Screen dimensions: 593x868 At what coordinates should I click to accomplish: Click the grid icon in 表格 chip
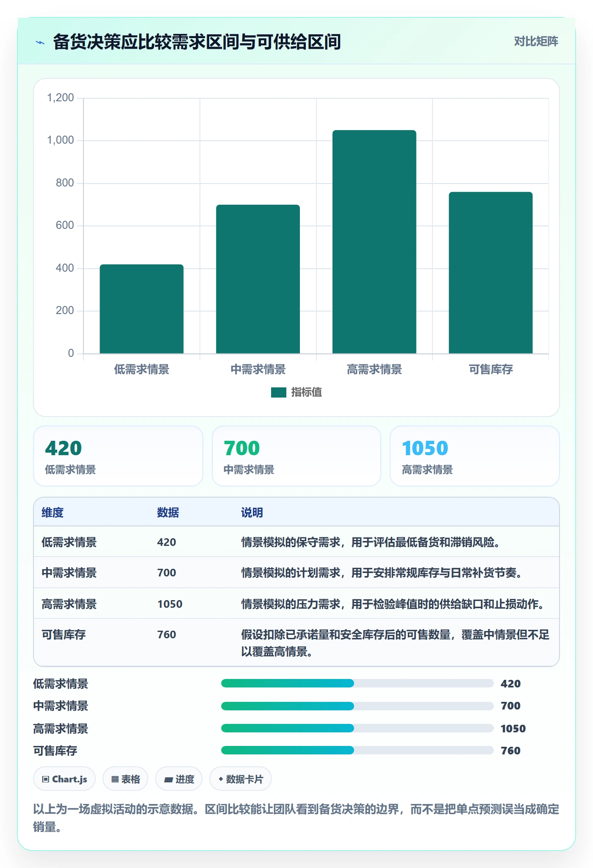(115, 779)
